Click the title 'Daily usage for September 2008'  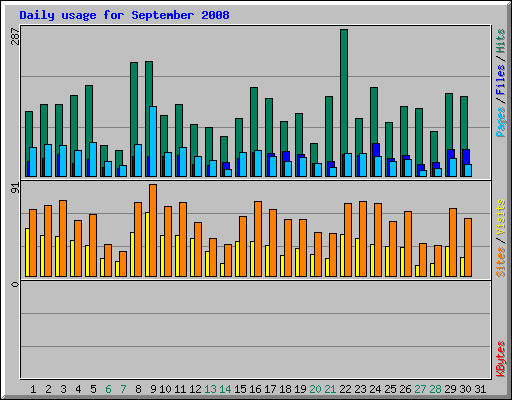(x=124, y=15)
